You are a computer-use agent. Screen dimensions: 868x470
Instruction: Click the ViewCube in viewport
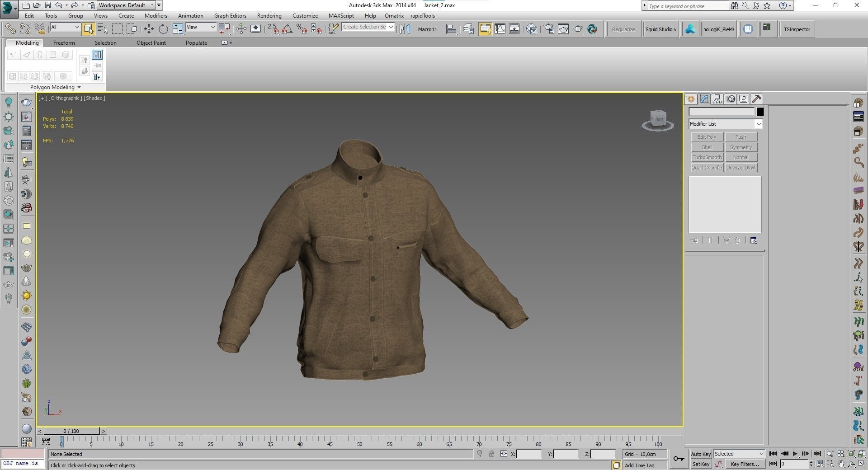658,120
